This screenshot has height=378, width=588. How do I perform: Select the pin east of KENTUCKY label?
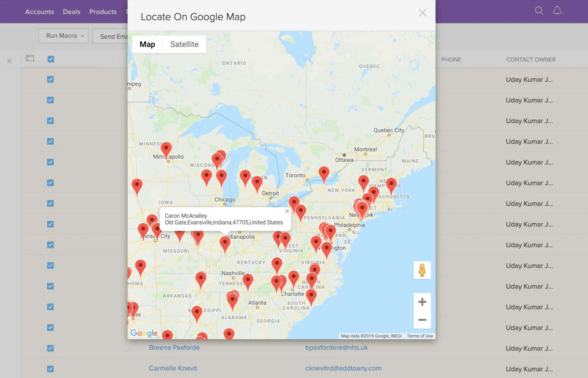[277, 266]
